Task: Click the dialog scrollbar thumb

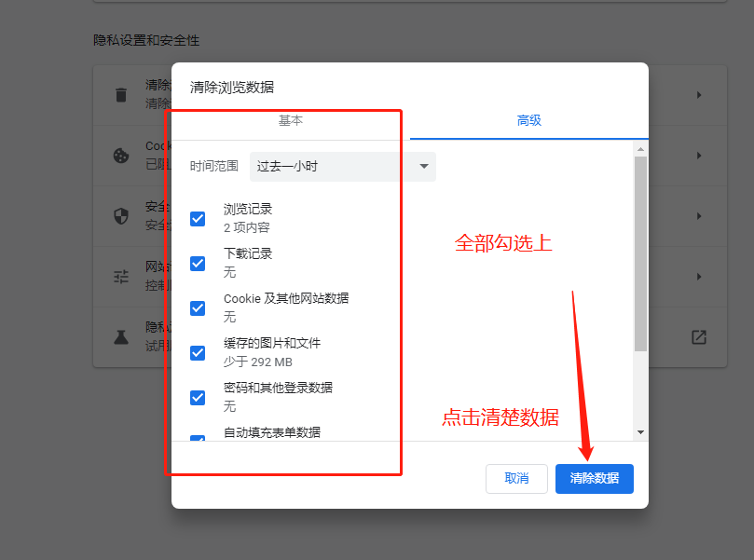Action: click(640, 253)
